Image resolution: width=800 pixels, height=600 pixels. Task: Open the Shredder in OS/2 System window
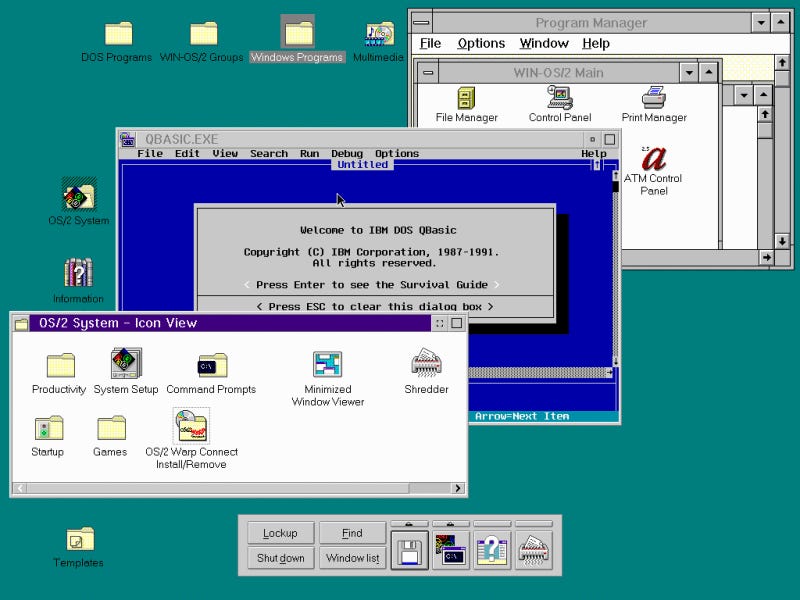tap(425, 365)
